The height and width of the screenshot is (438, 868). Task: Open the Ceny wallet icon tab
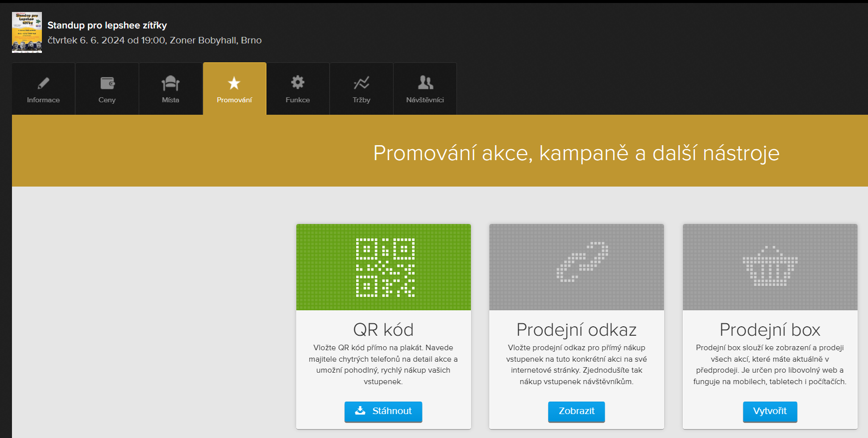tap(107, 83)
